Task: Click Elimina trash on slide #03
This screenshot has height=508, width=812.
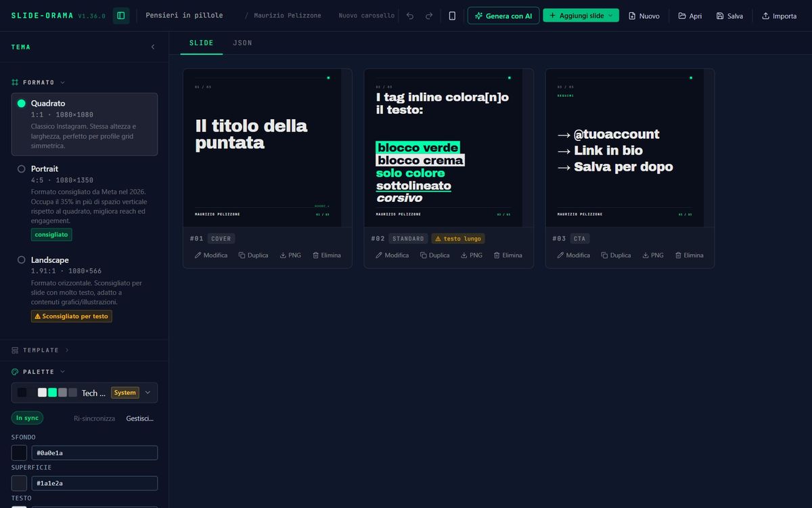Action: [690, 255]
